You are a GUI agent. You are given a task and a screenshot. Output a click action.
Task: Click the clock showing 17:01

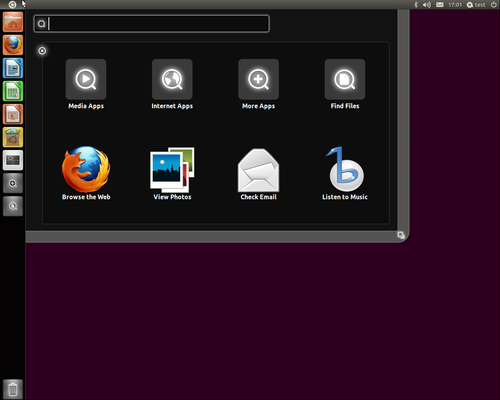click(455, 5)
